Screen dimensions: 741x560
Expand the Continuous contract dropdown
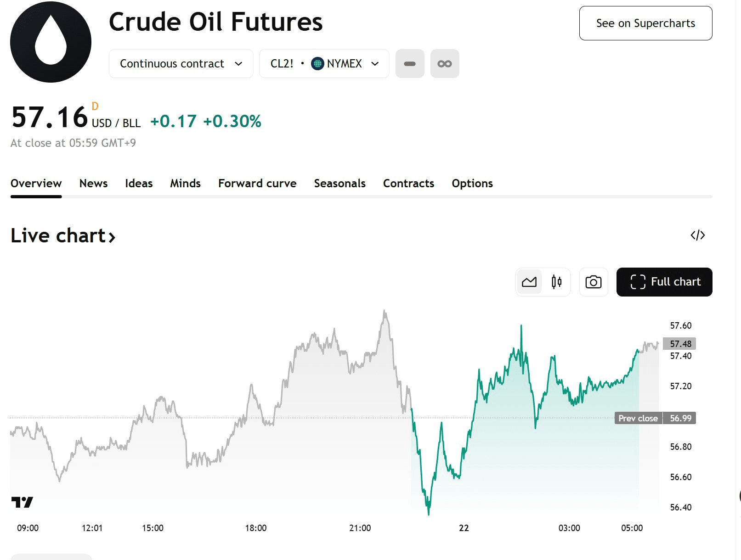[181, 64]
